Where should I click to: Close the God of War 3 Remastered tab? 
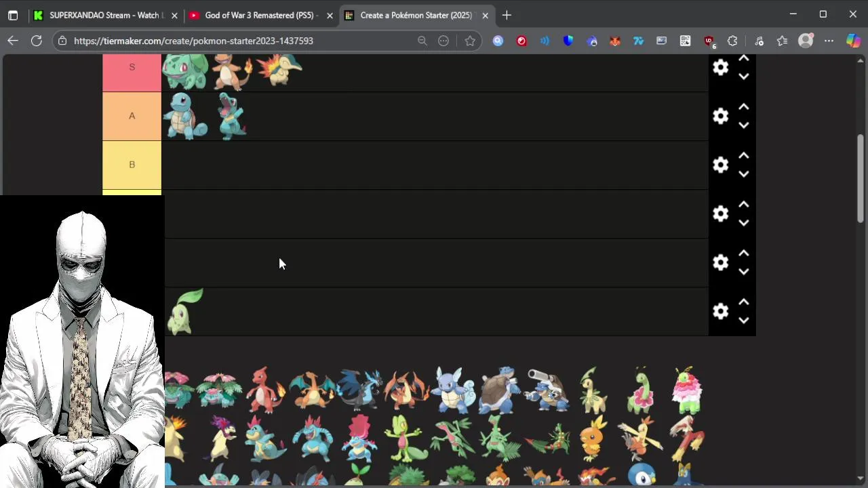tap(330, 15)
